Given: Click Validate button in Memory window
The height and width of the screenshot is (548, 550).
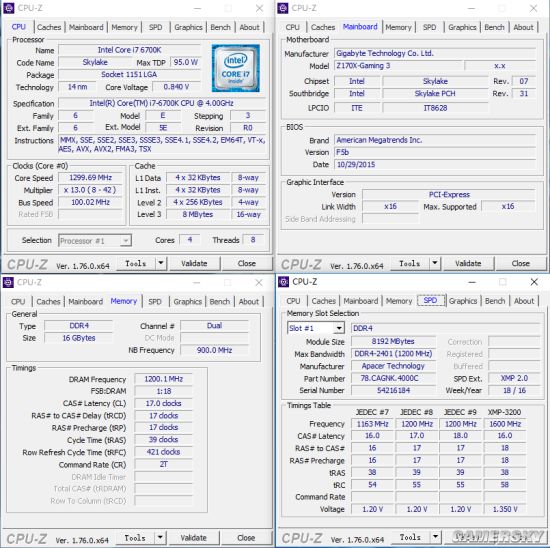Looking at the screenshot, I should pyautogui.click(x=194, y=537).
